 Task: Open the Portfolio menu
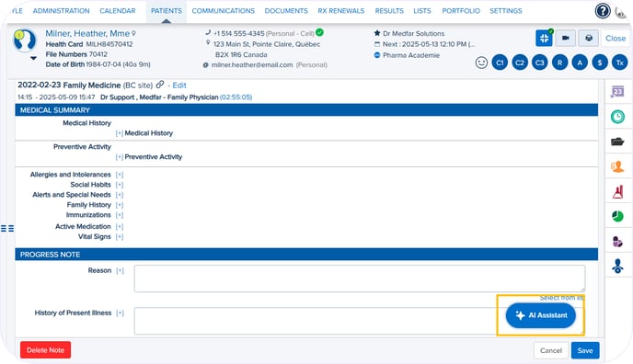461,11
